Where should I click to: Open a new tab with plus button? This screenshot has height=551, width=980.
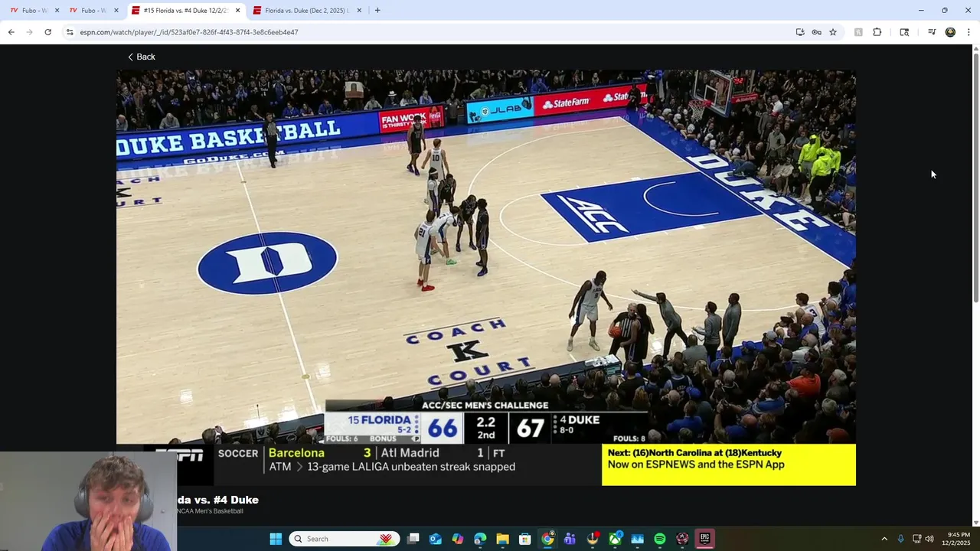(x=377, y=11)
